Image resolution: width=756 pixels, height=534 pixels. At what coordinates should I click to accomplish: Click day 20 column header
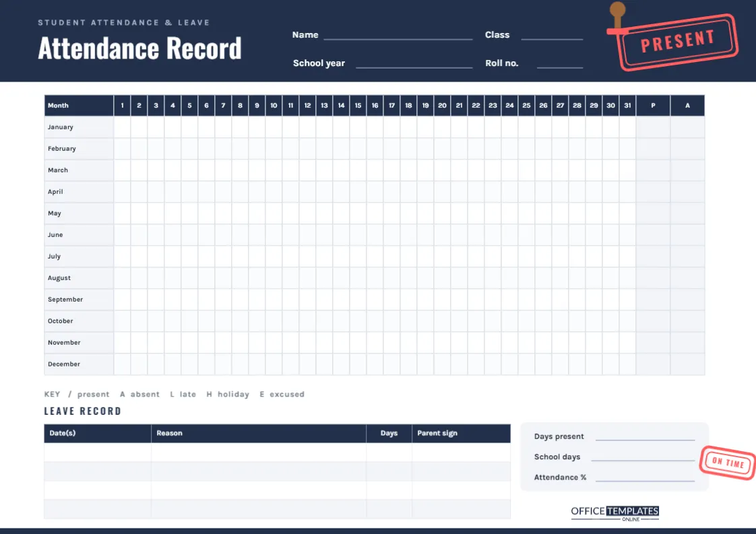(x=442, y=106)
